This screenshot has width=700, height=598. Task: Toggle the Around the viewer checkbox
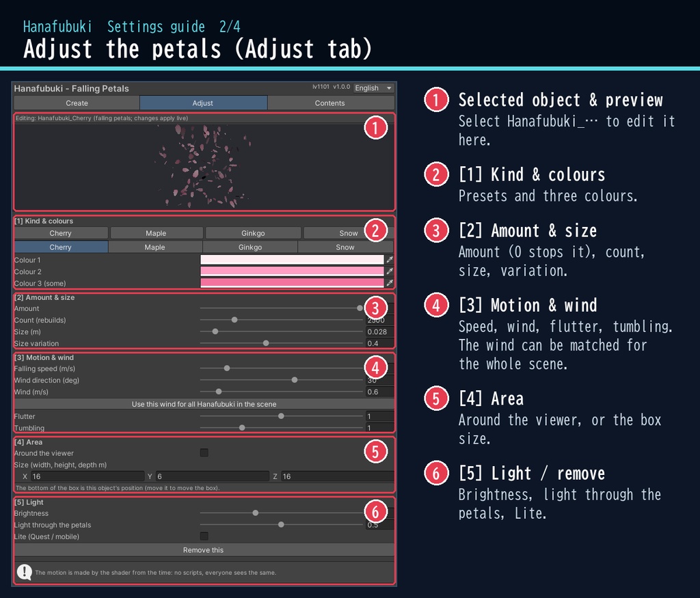(x=204, y=452)
